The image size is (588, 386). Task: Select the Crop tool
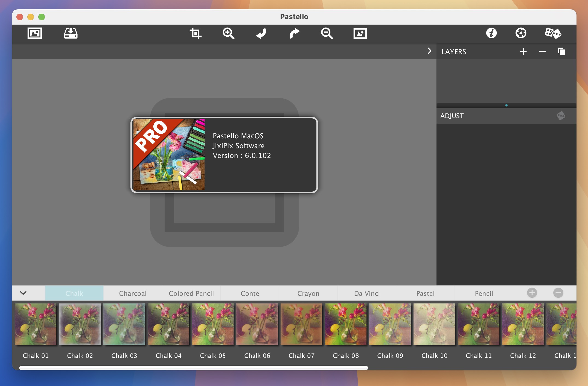tap(196, 34)
